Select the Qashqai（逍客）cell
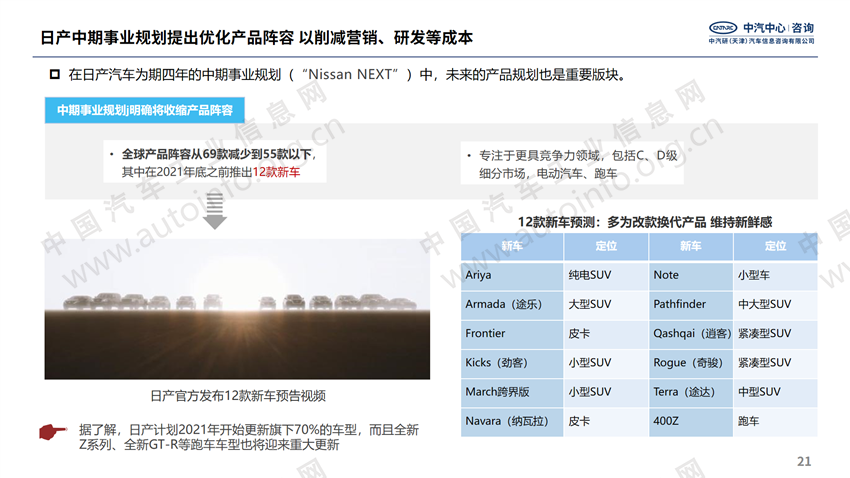This screenshot has height=478, width=850. pyautogui.click(x=691, y=333)
